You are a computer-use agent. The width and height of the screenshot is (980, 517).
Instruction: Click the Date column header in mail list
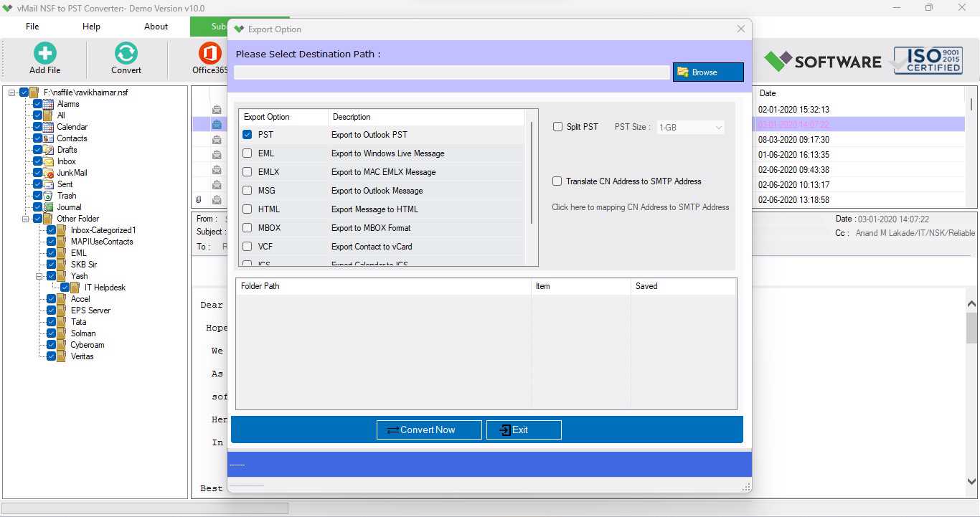(x=767, y=93)
